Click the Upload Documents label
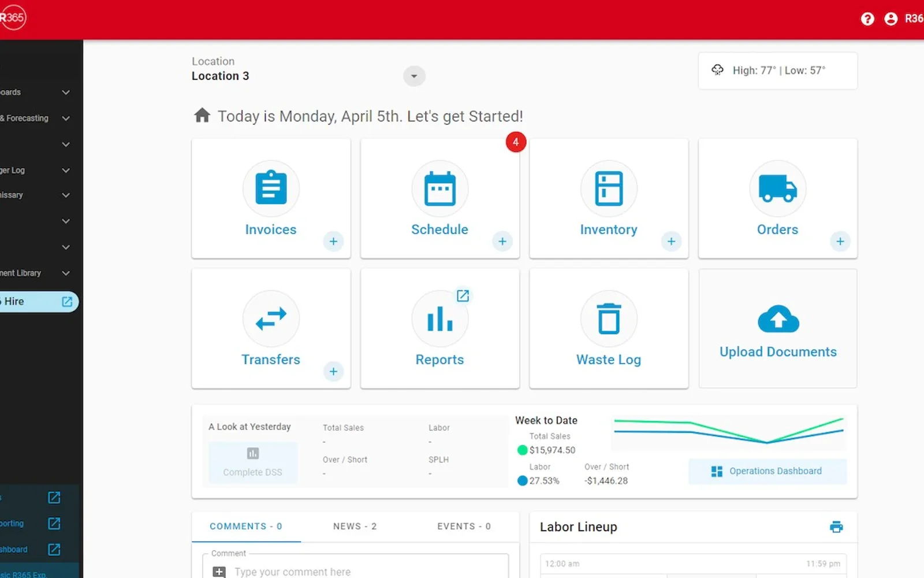Screen dimensions: 924x578 pos(778,352)
